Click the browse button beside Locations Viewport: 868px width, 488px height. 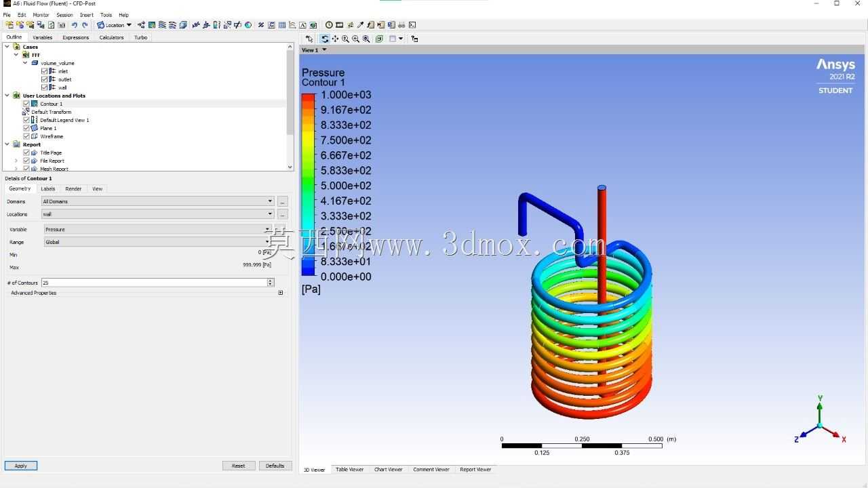(283, 214)
